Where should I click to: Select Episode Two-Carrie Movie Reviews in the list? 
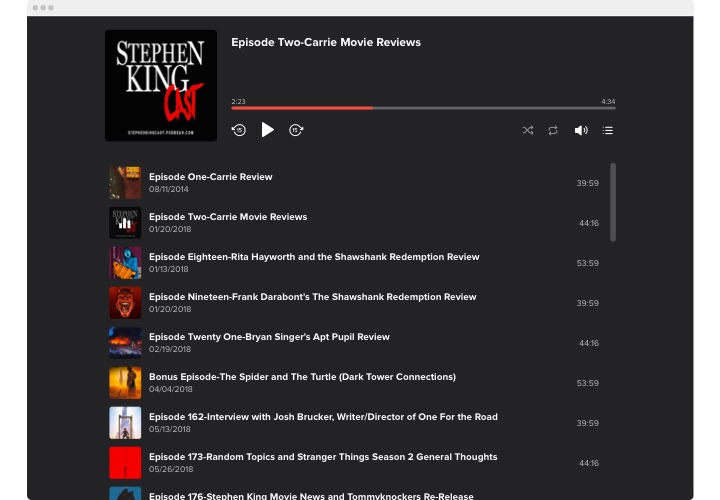[228, 217]
